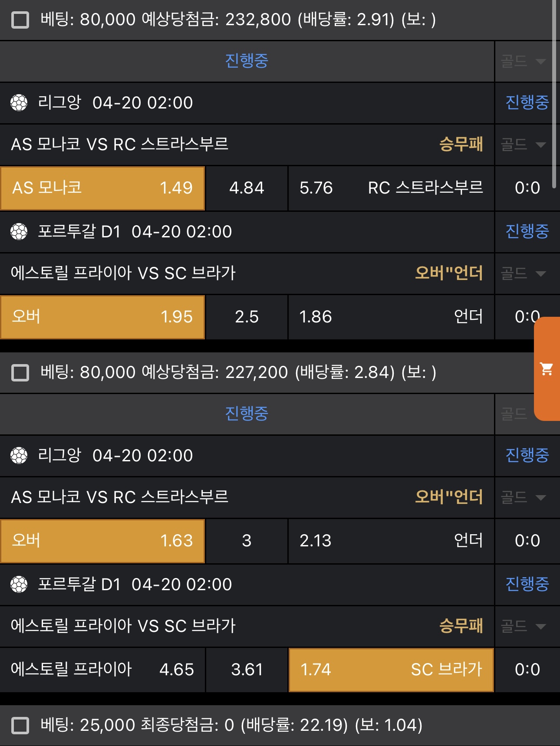This screenshot has width=560, height=746.
Task: Click soccer ball icon beside 리그앙 in 232,800 slip
Action: (x=19, y=103)
